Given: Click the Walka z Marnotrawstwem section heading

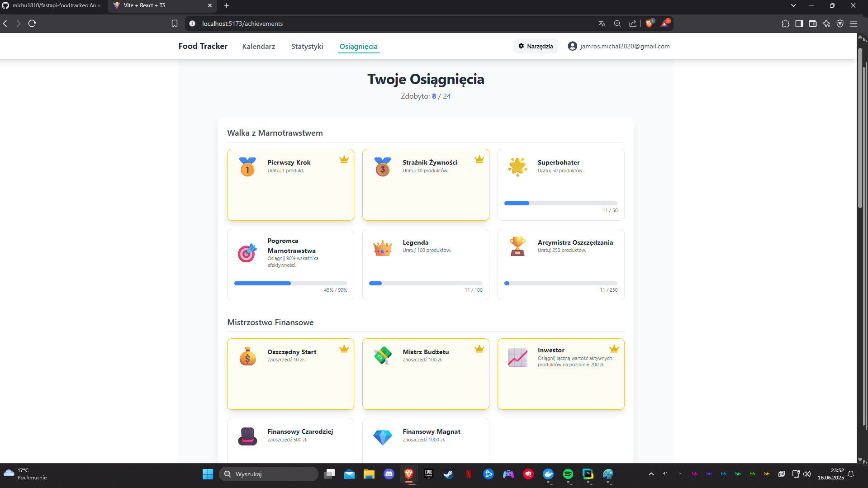Looking at the screenshot, I should [x=275, y=133].
